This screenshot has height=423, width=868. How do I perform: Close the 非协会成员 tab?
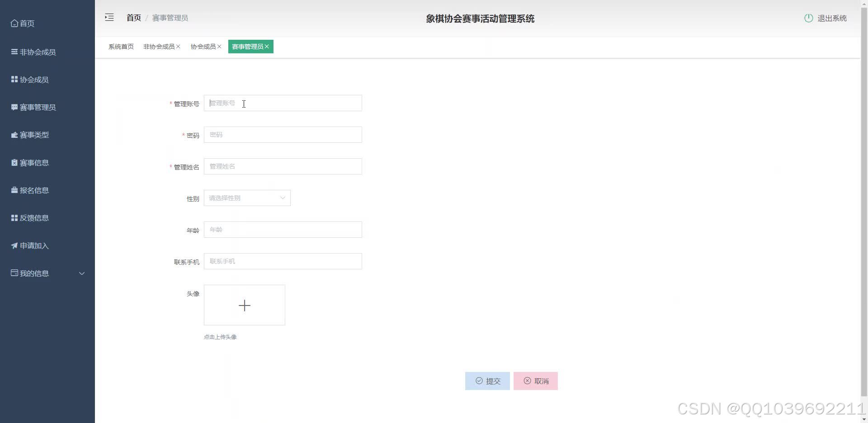tap(178, 47)
